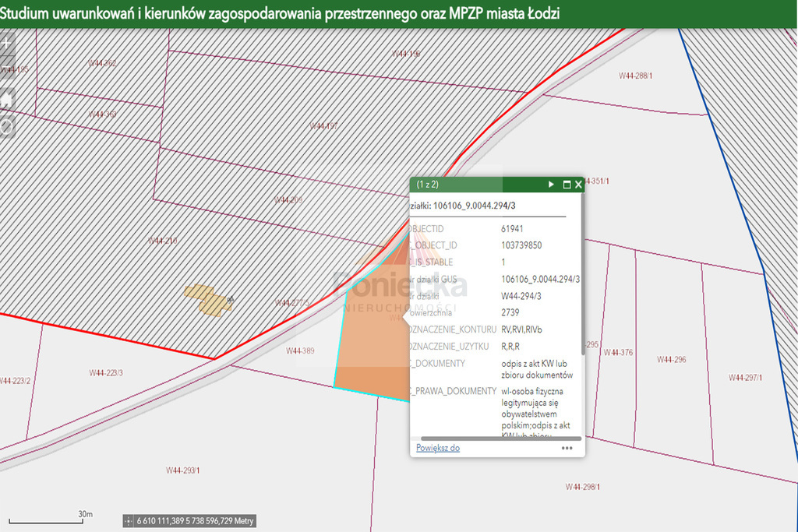Zoom out with the minus button
The width and height of the screenshot is (798, 532).
(x=6, y=68)
